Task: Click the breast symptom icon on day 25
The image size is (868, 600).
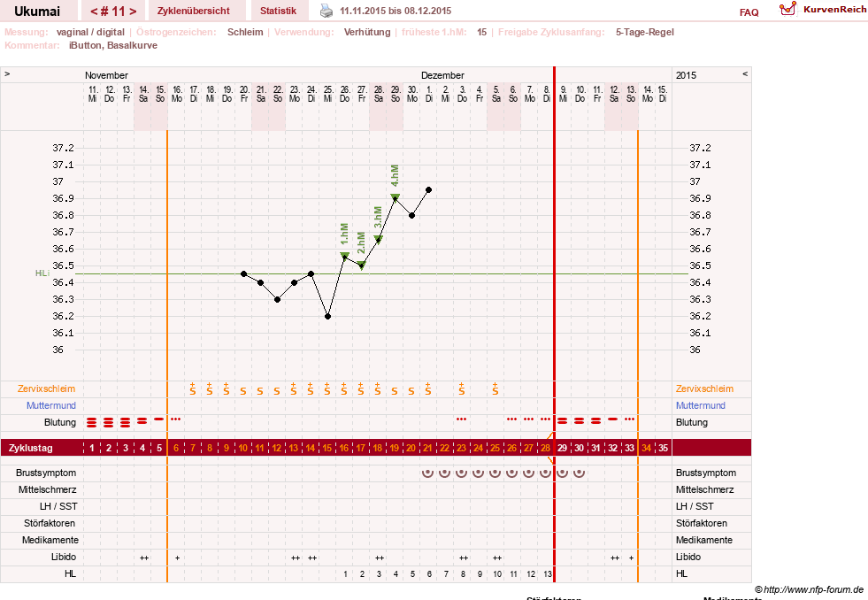Action: click(x=495, y=473)
